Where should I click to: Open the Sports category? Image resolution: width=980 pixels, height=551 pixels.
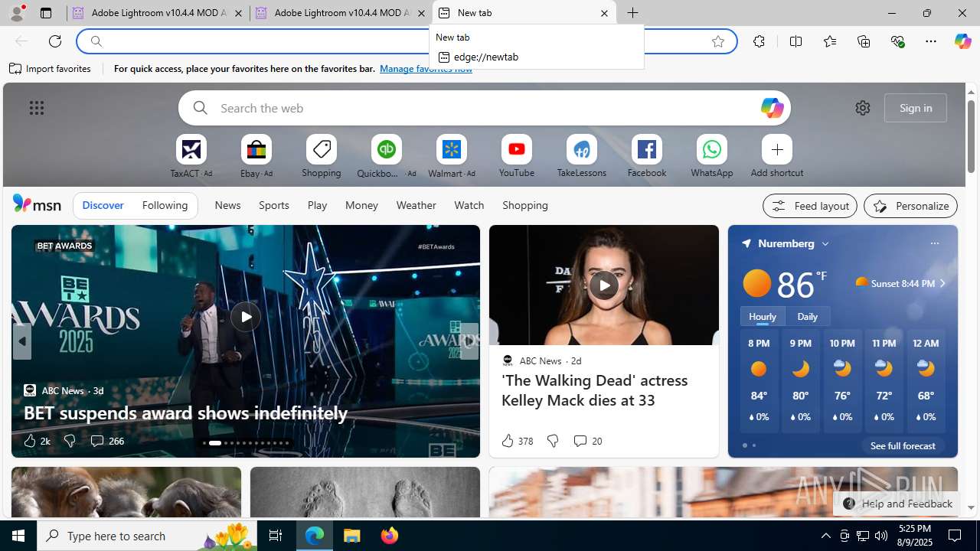(x=273, y=205)
